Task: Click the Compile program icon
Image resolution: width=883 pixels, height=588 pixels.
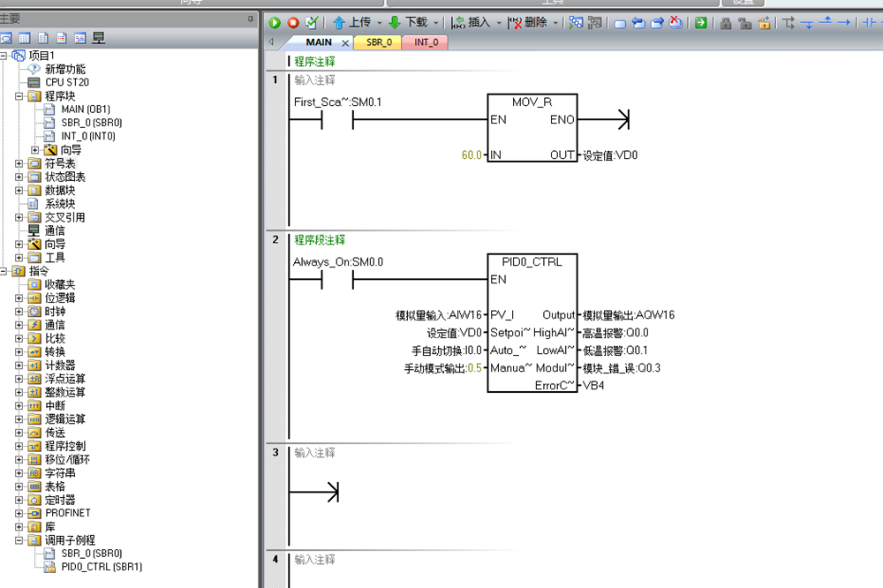Action: [x=311, y=23]
